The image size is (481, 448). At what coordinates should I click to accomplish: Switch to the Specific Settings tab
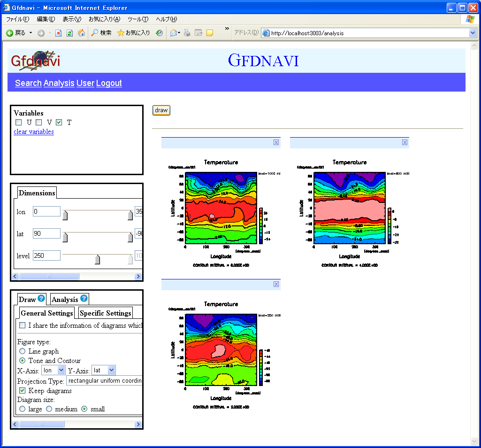(105, 313)
